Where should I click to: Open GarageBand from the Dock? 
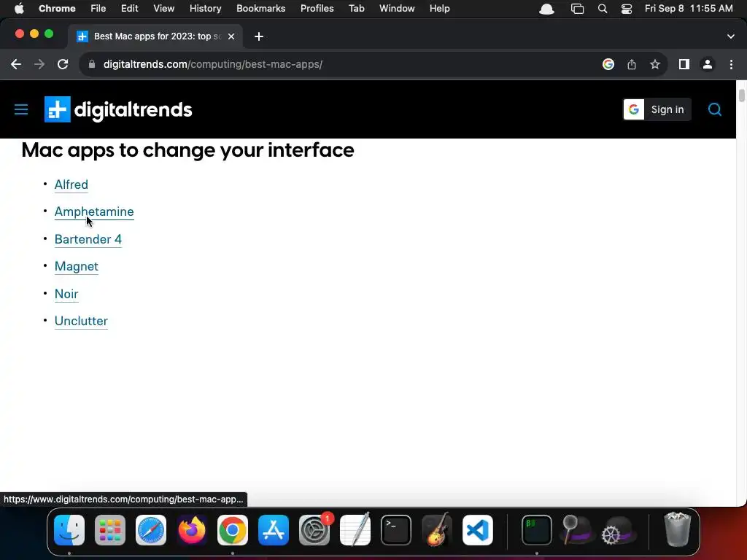437,529
